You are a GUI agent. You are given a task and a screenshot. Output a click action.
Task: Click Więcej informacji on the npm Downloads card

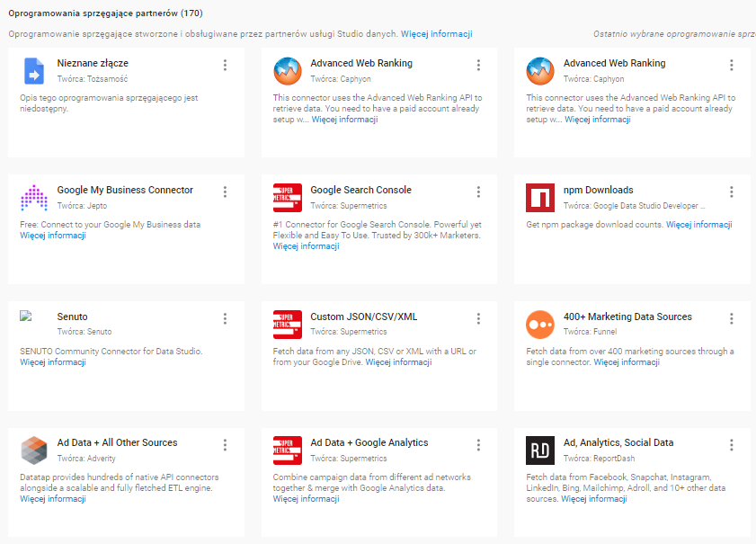(x=698, y=225)
